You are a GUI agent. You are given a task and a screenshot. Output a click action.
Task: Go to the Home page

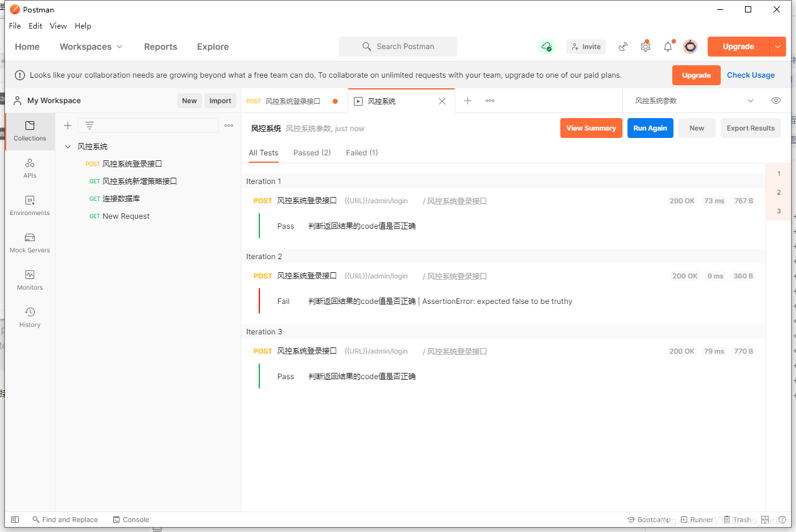(27, 47)
